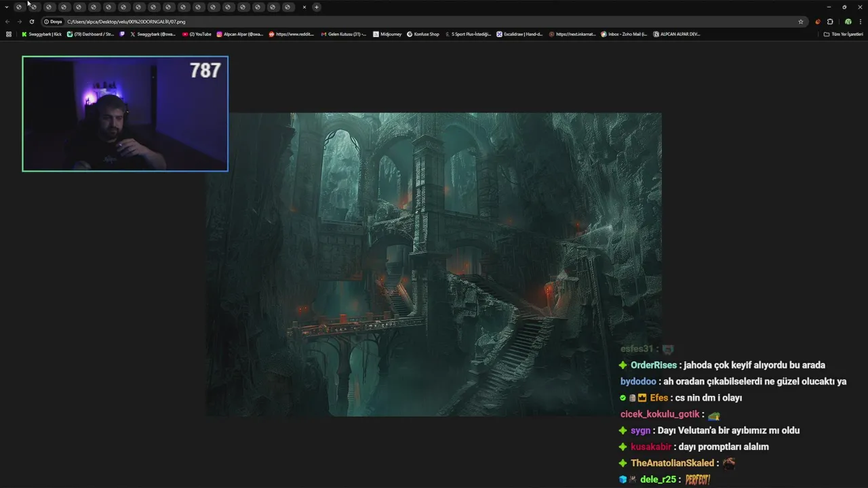
Task: Open the Midjourney bookmark
Action: click(x=387, y=34)
